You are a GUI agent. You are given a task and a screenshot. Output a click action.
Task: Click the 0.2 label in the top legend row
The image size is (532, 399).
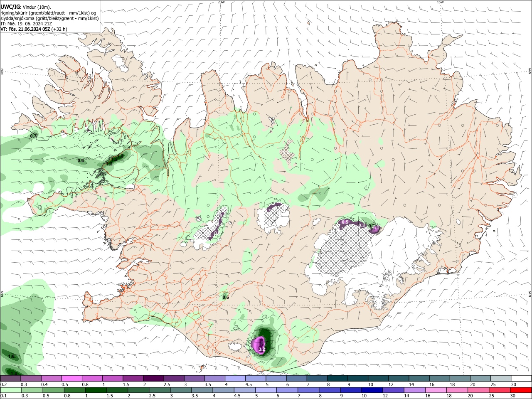click(x=3, y=384)
